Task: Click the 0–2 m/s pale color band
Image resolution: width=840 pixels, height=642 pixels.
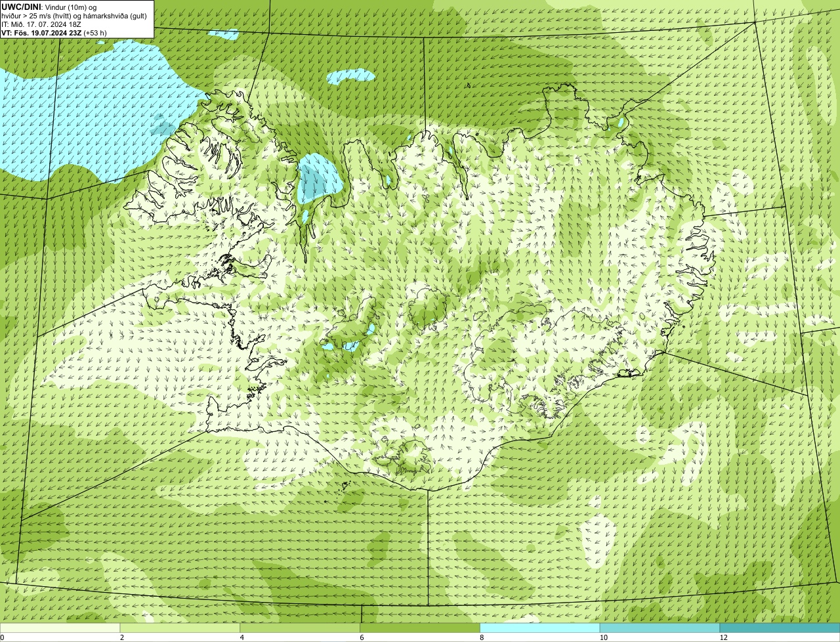Action: [60, 628]
